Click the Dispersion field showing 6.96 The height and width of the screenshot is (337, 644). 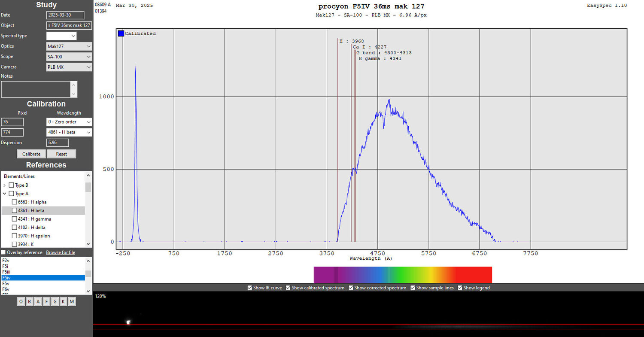tap(58, 143)
